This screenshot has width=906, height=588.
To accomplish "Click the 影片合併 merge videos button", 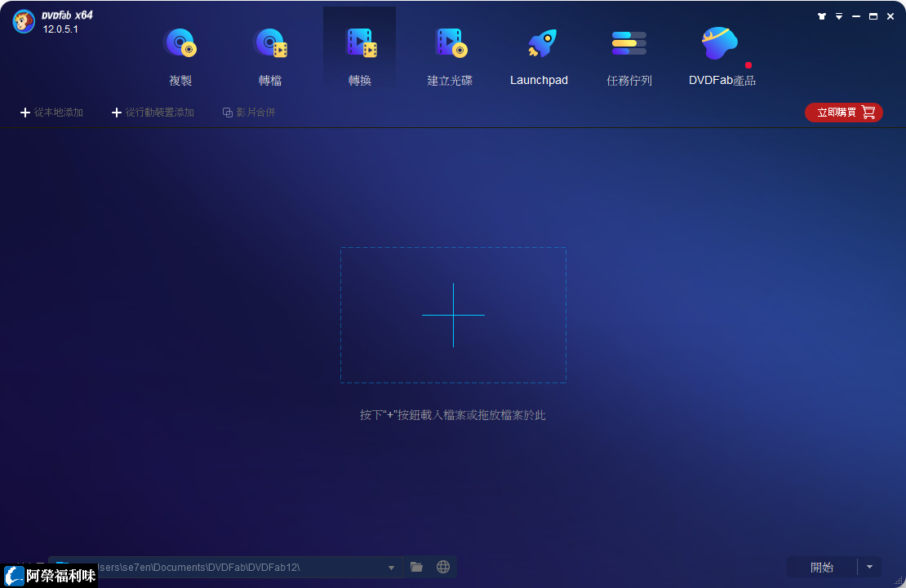I will click(x=249, y=112).
